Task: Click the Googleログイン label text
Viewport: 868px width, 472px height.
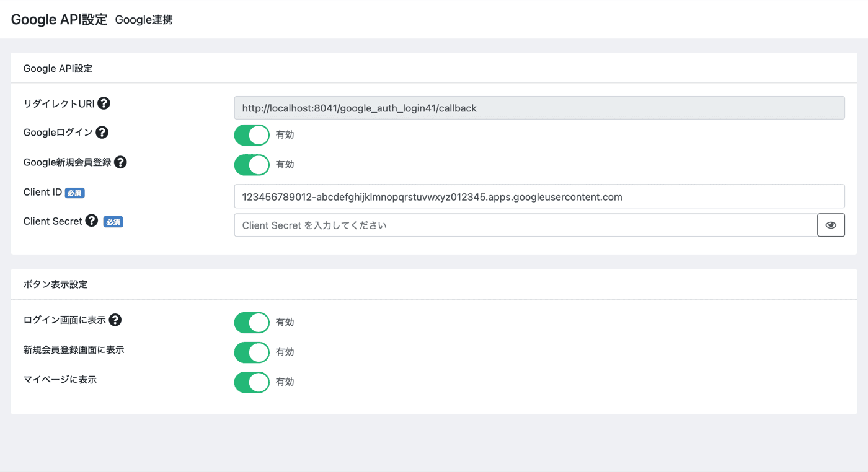Action: coord(58,133)
